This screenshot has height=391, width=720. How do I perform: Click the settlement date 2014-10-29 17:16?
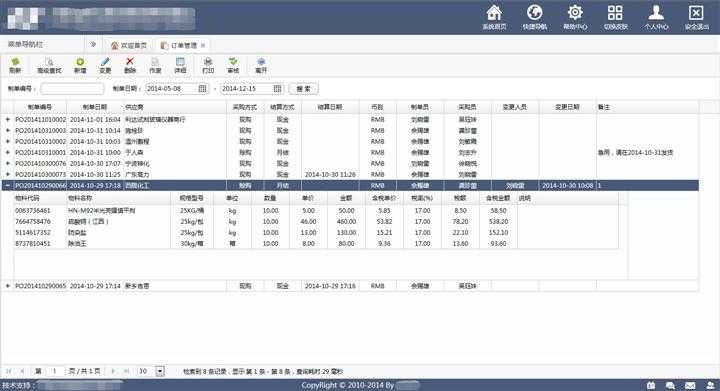point(330,286)
